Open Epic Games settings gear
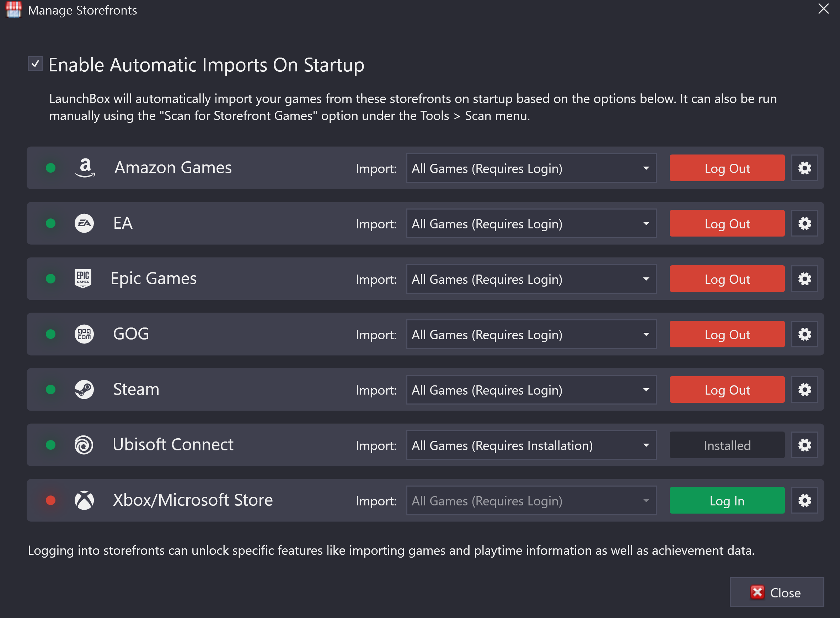The height and width of the screenshot is (618, 840). (x=804, y=279)
